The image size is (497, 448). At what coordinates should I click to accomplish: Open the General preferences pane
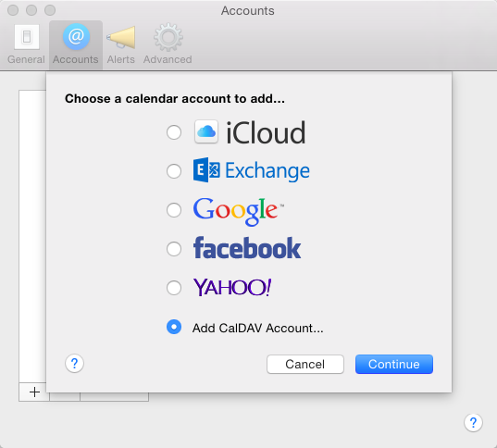tap(26, 44)
